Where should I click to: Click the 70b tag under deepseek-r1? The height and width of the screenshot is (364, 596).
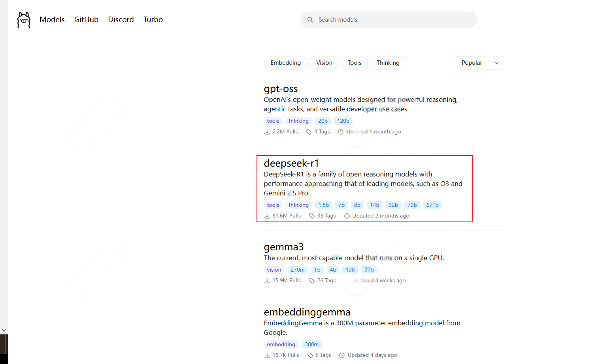[x=412, y=205]
